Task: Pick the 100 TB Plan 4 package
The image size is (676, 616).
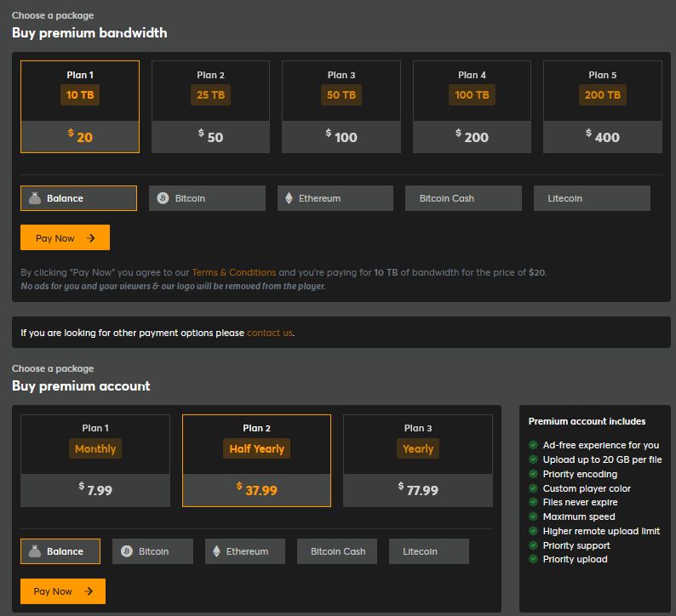Action: point(472,106)
